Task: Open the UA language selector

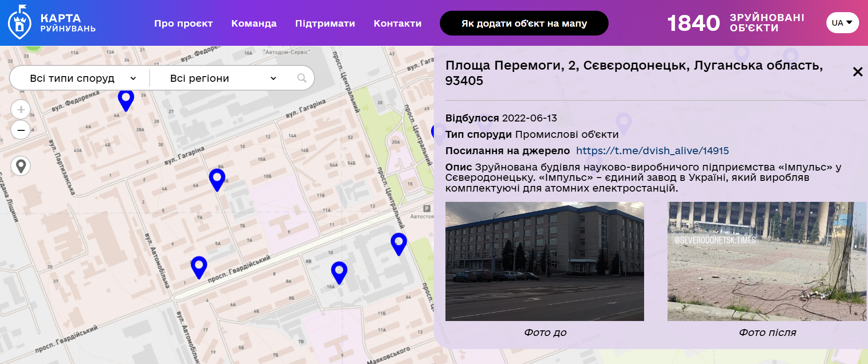Action: pyautogui.click(x=842, y=23)
